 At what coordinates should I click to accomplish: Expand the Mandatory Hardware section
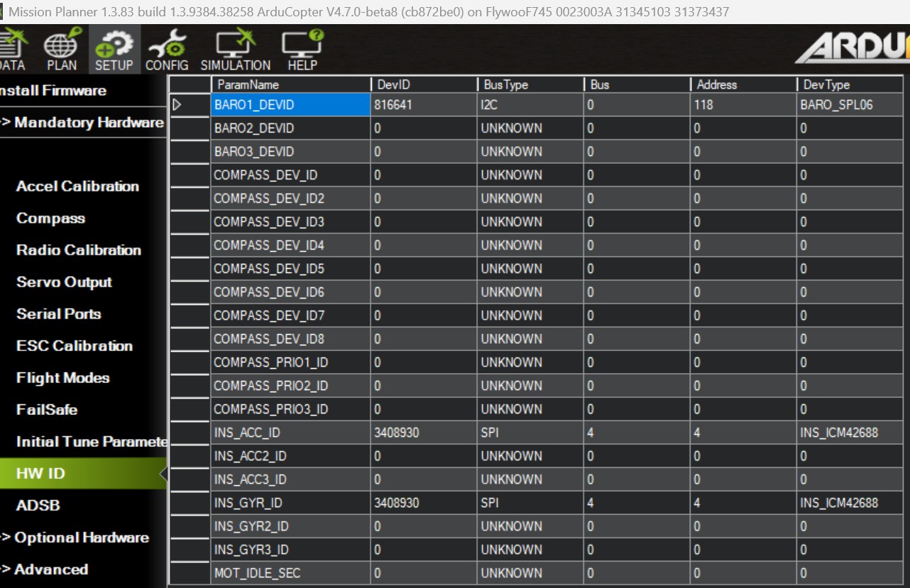tap(82, 123)
